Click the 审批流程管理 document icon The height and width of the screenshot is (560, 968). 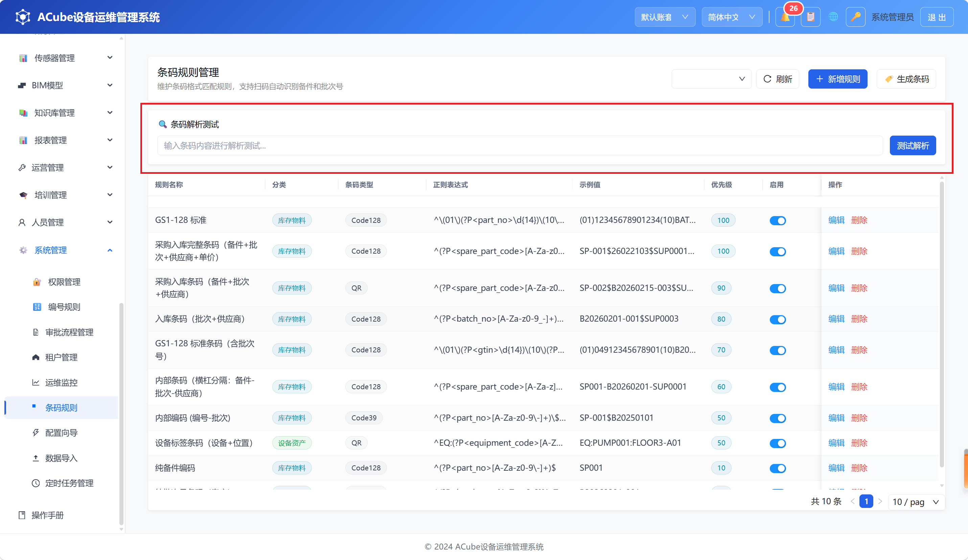(x=36, y=332)
